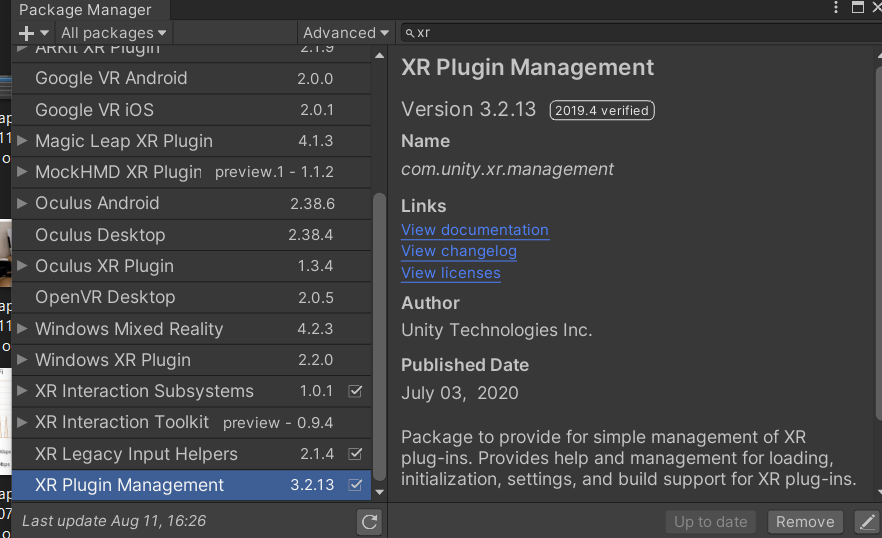Click the installed checkmark for XR Plugin Management

(356, 485)
